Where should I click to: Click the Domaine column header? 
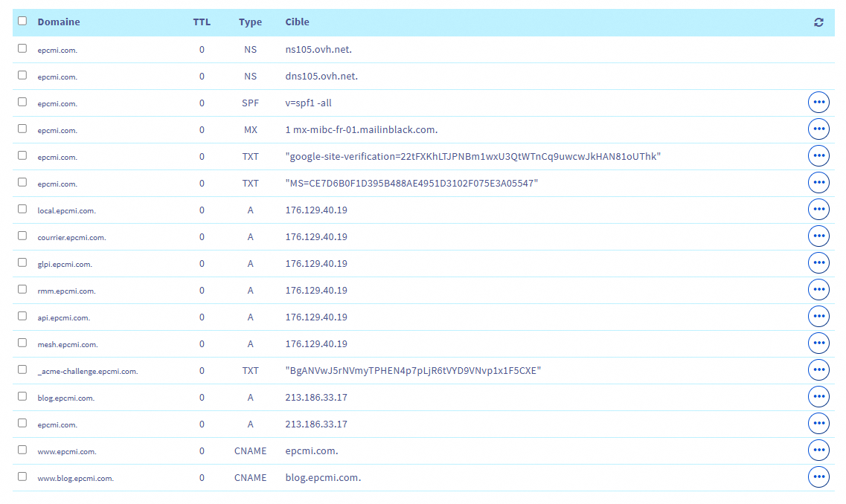click(x=59, y=22)
